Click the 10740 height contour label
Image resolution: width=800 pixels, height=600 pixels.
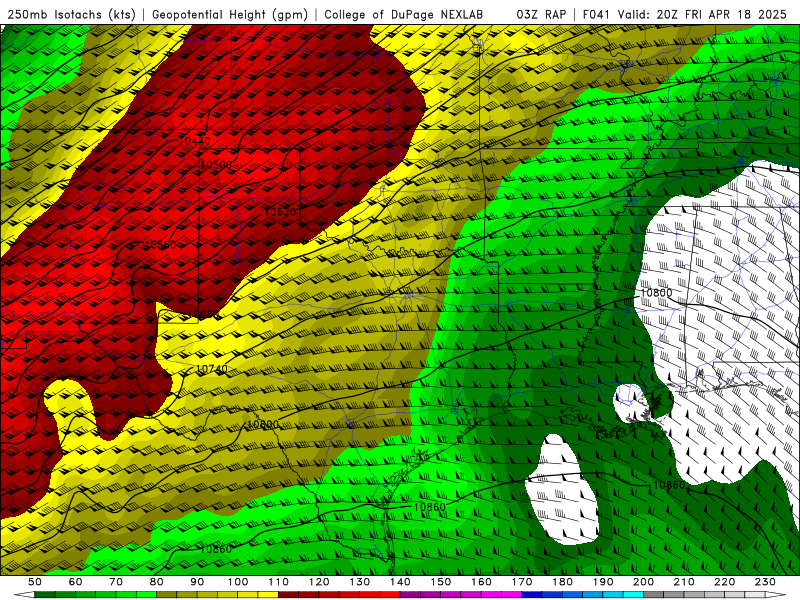tap(212, 368)
